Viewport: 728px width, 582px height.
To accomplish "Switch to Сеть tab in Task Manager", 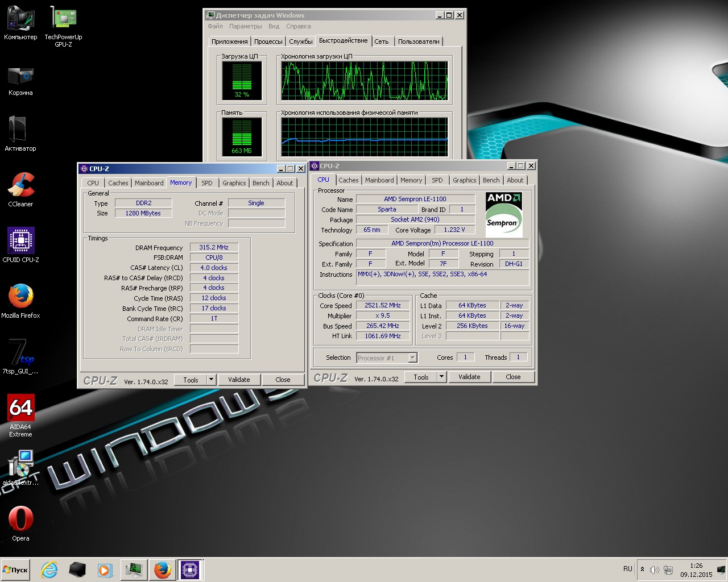I will [382, 41].
